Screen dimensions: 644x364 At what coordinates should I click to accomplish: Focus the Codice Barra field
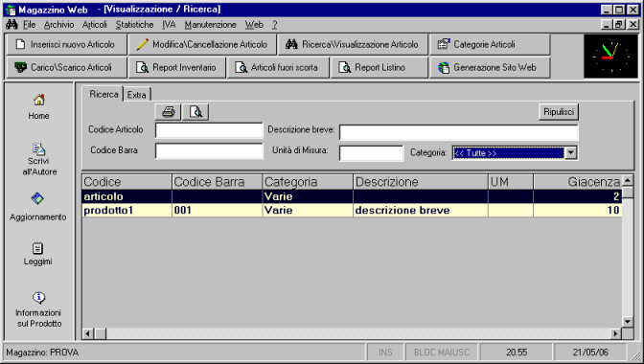[x=209, y=151]
